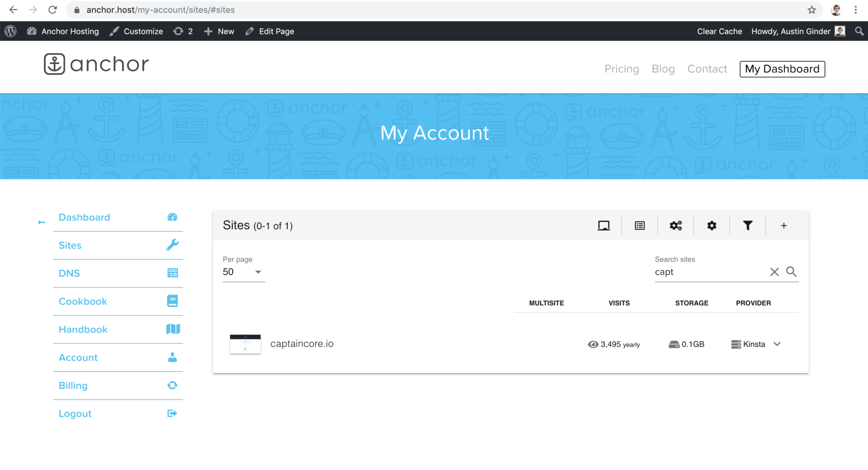
Task: Open Dashboard in the sidebar
Action: click(x=84, y=217)
